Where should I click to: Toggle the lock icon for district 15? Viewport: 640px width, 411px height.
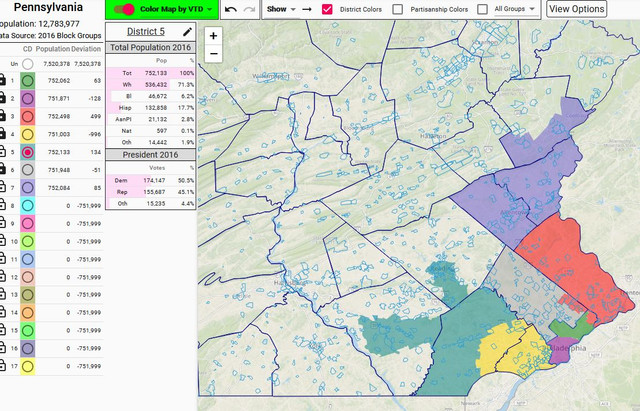2,330
